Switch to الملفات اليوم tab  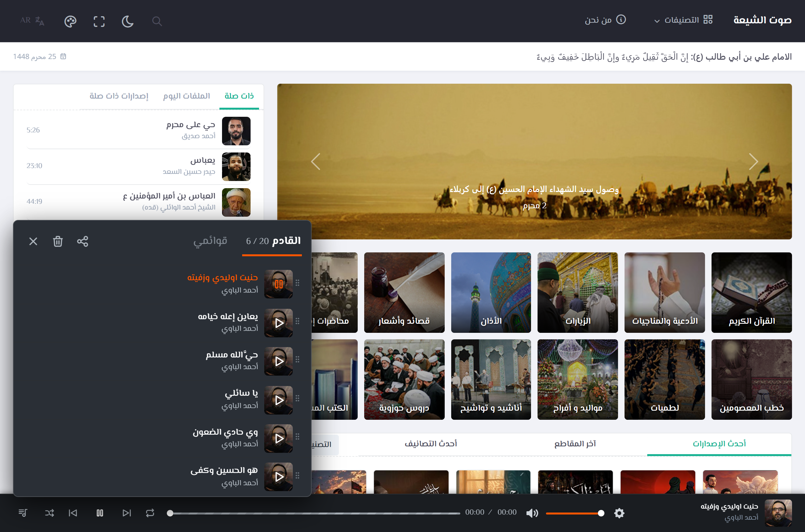pos(186,96)
